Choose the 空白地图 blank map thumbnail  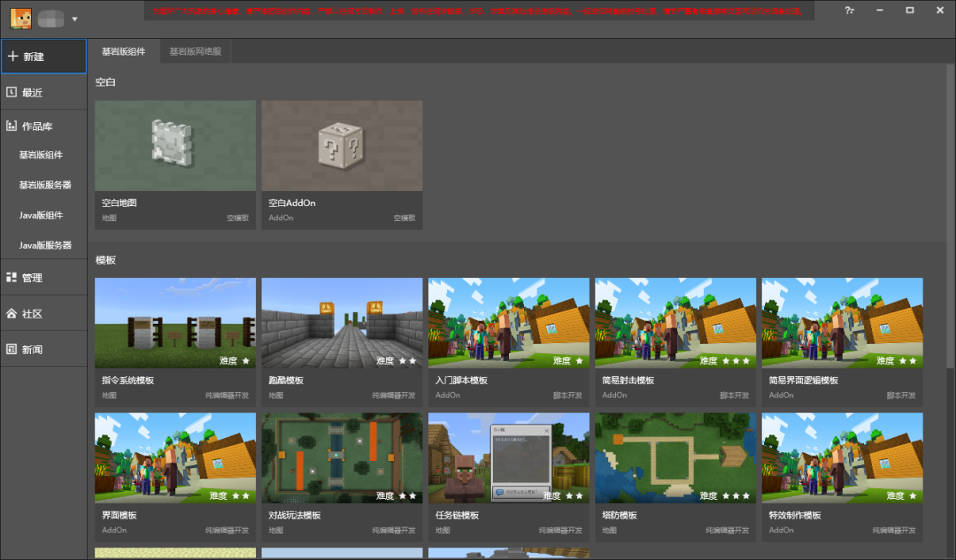pyautogui.click(x=175, y=146)
